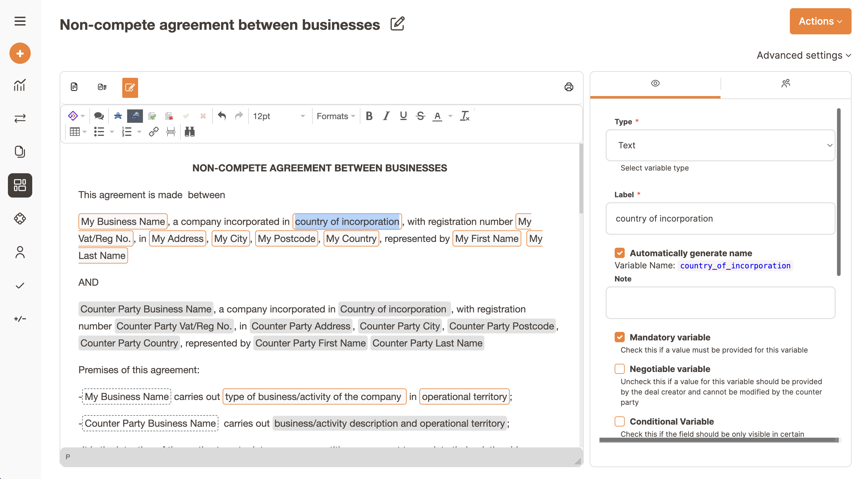Open find and replace binoculars
The width and height of the screenshot is (868, 479).
pos(190,132)
